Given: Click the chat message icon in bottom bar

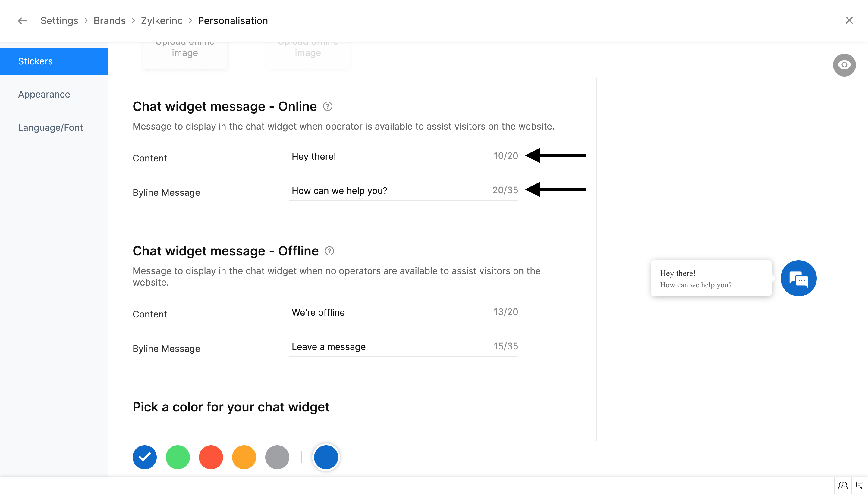Looking at the screenshot, I should [860, 485].
